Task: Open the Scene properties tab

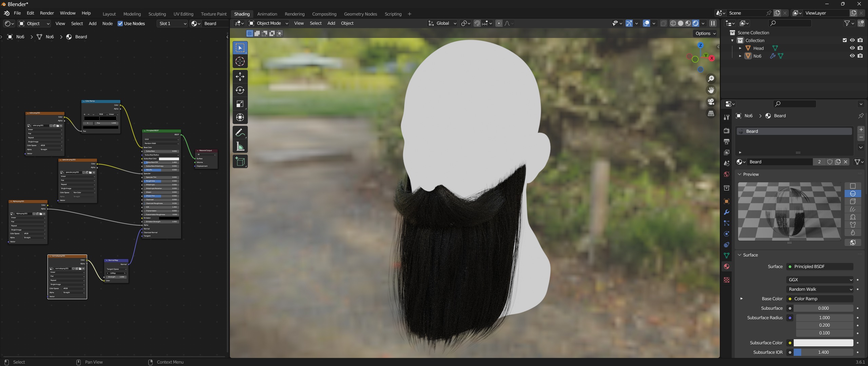Action: pyautogui.click(x=727, y=163)
